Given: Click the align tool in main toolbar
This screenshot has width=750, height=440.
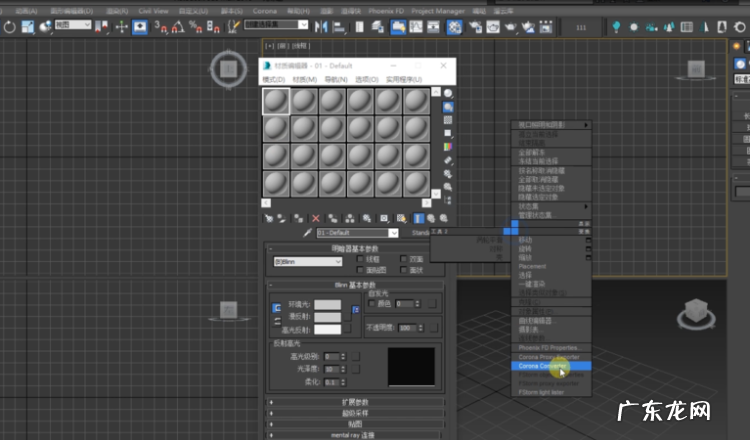Looking at the screenshot, I should point(339,27).
